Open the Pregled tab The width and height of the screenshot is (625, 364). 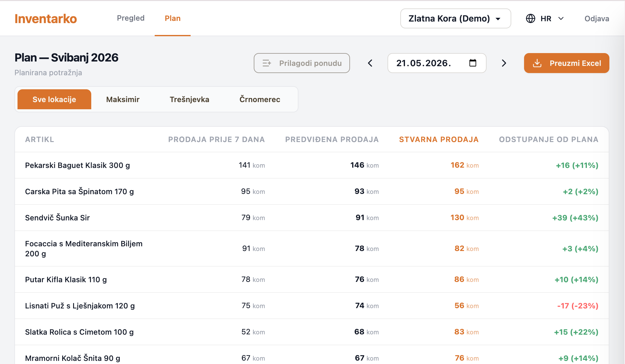[x=131, y=18]
